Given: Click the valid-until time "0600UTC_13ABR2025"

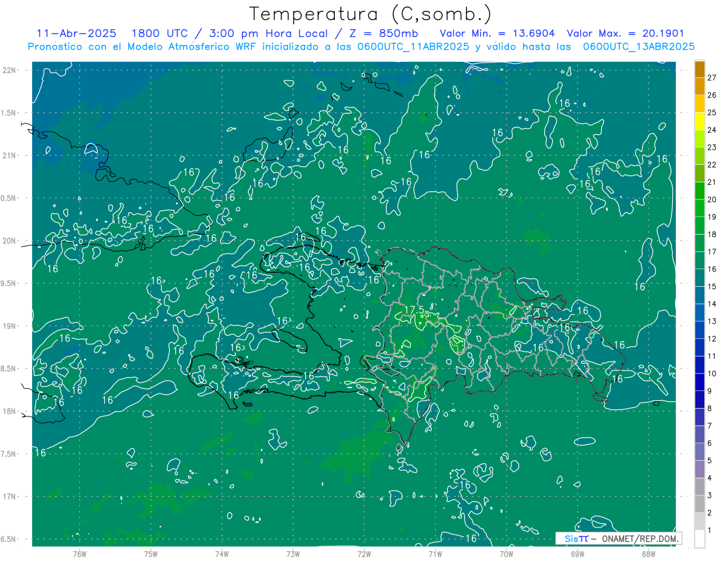Looking at the screenshot, I should pyautogui.click(x=639, y=47).
